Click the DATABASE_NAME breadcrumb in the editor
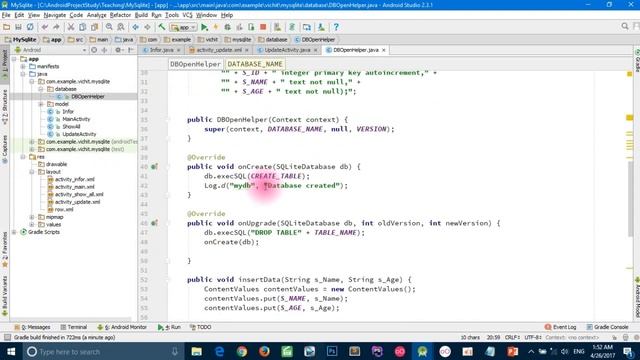640x360 pixels. point(255,64)
